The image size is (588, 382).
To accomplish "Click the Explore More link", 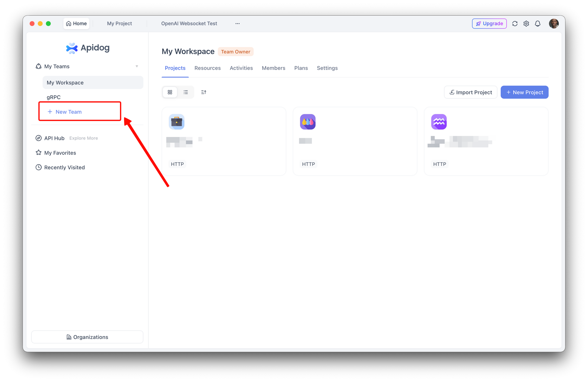I will [83, 138].
